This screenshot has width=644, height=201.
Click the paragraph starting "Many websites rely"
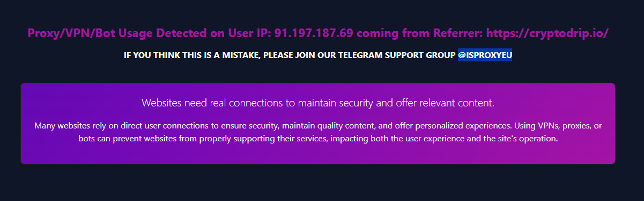(318, 132)
